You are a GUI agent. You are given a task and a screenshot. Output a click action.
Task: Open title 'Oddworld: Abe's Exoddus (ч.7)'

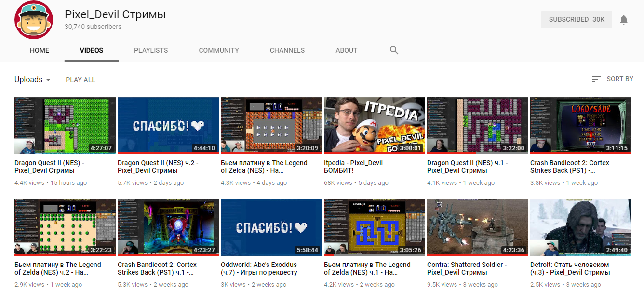point(259,268)
